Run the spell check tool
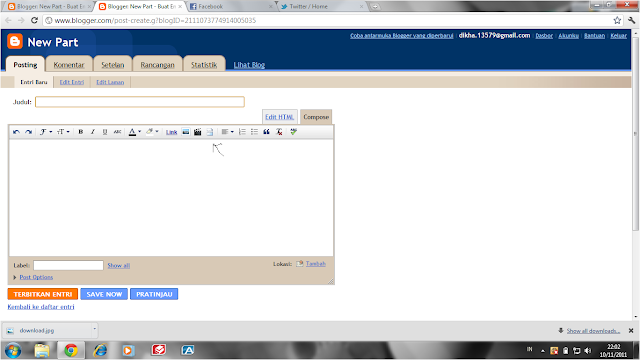640x360 pixels. (x=293, y=132)
